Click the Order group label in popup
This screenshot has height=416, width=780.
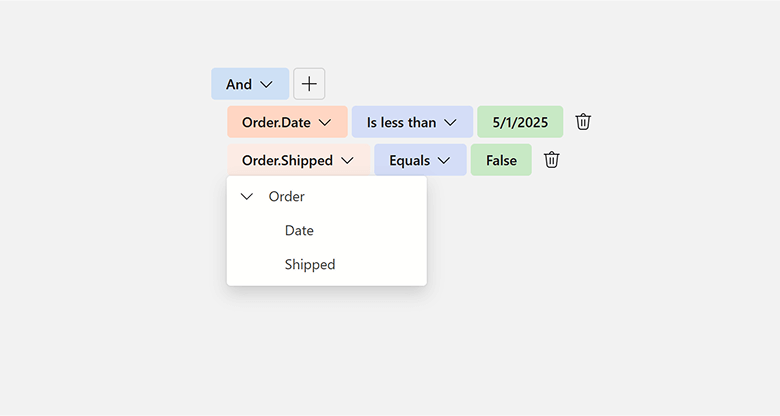click(287, 197)
